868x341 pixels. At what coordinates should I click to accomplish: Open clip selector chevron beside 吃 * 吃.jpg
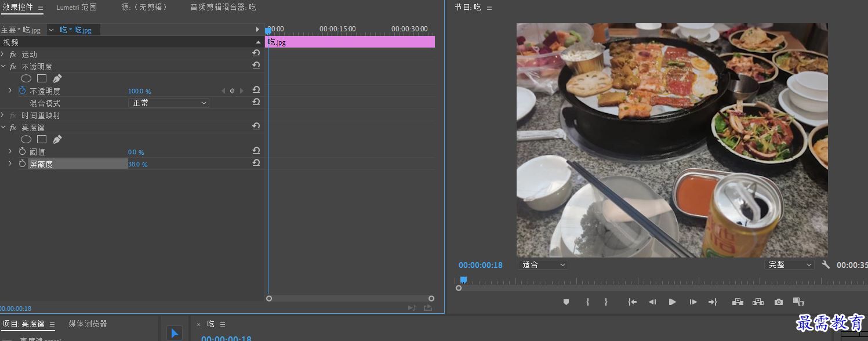(51, 30)
